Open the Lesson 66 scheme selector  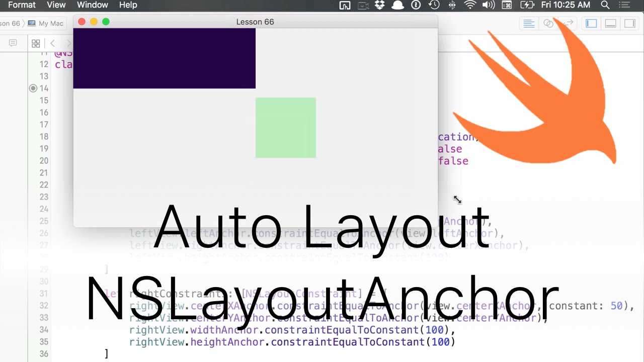click(x=10, y=23)
